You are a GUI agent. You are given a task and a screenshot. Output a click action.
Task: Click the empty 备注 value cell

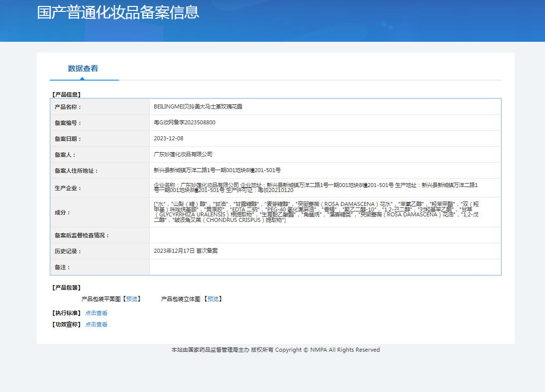325,267
